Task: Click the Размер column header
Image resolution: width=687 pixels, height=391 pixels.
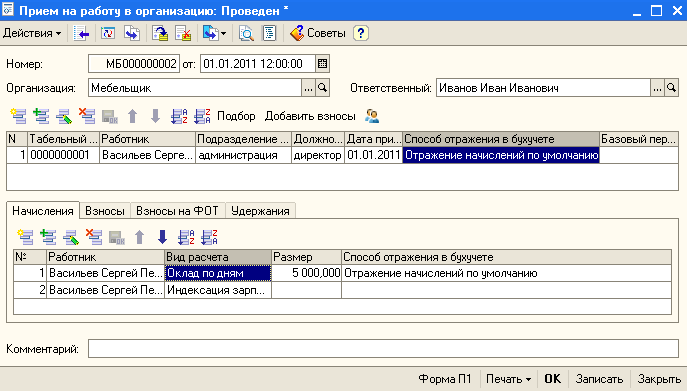Action: (306, 257)
